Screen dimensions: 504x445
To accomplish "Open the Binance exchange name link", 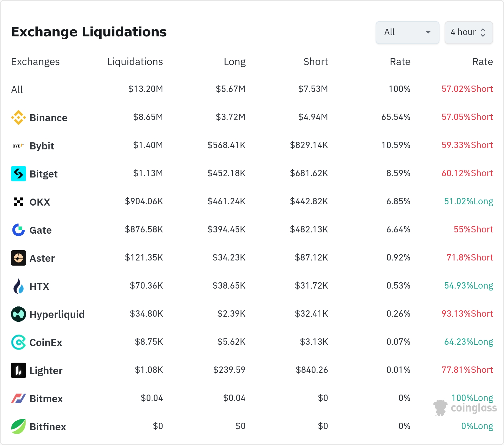I will tap(48, 118).
